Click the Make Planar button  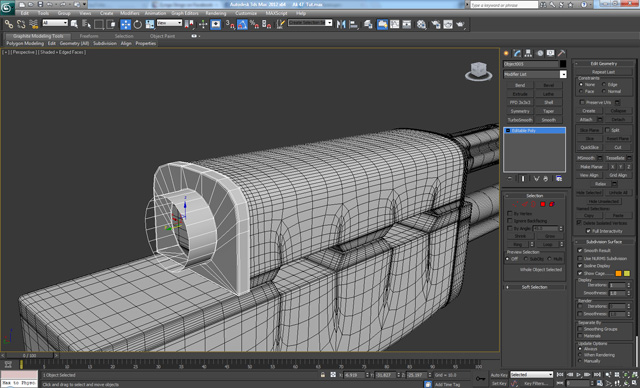pos(591,167)
